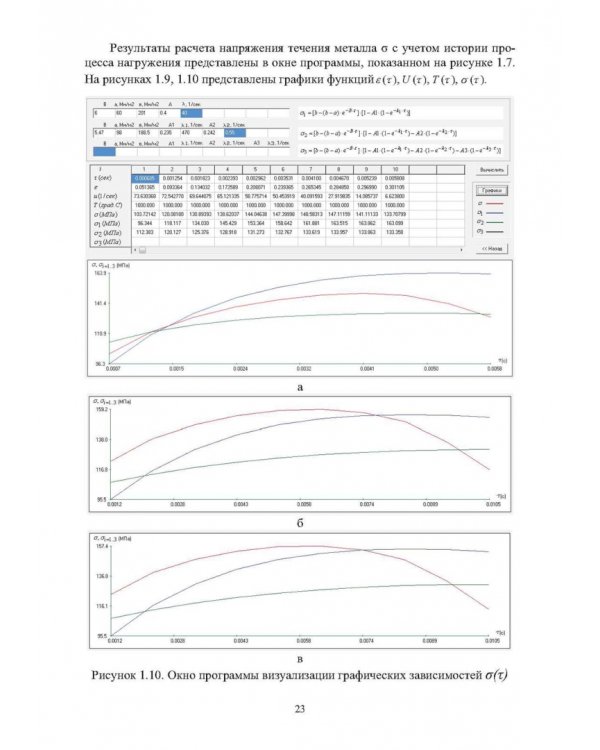Click the β field containing 5.47
This screenshot has width=600, height=750.
104,133
